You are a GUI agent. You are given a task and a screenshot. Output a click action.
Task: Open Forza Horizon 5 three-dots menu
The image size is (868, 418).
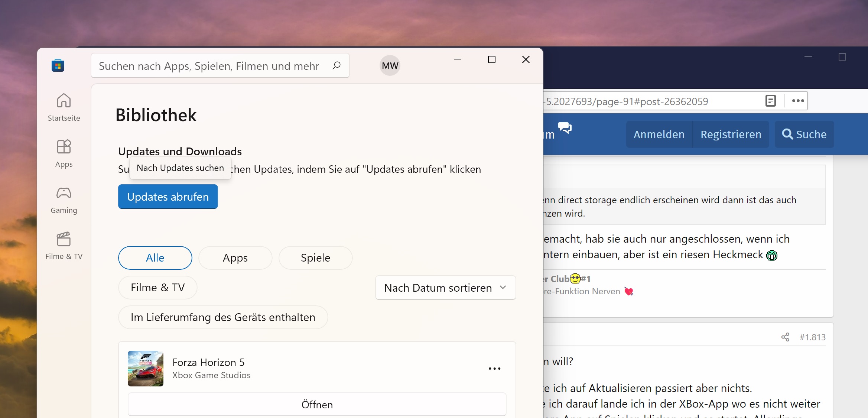click(x=494, y=369)
